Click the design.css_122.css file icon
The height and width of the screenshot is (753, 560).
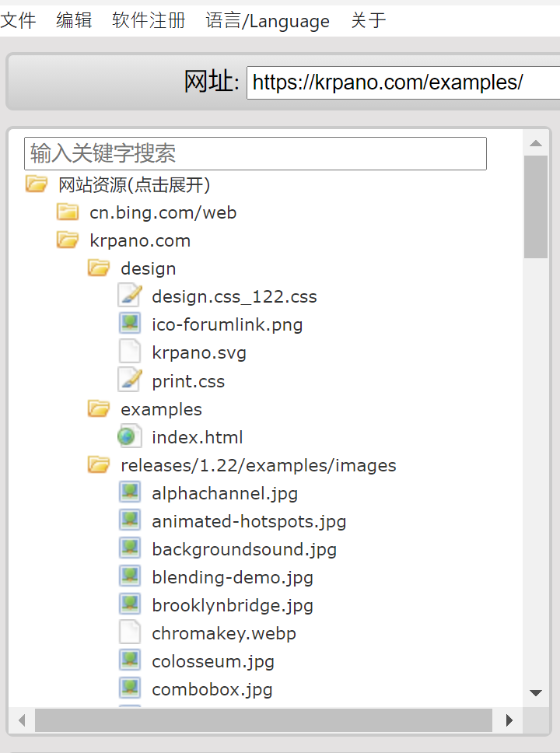pyautogui.click(x=130, y=296)
